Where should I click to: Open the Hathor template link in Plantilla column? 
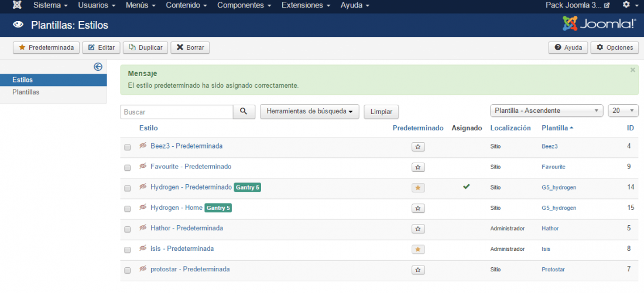(550, 229)
